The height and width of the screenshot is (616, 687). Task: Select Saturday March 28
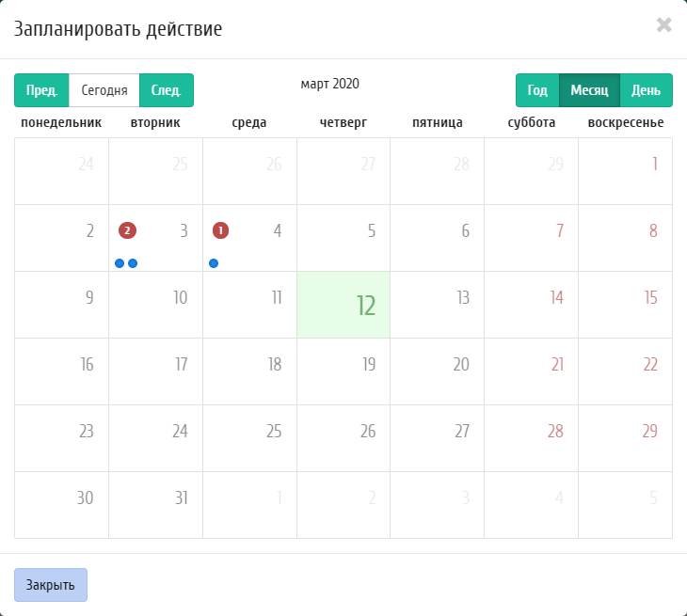pos(532,438)
